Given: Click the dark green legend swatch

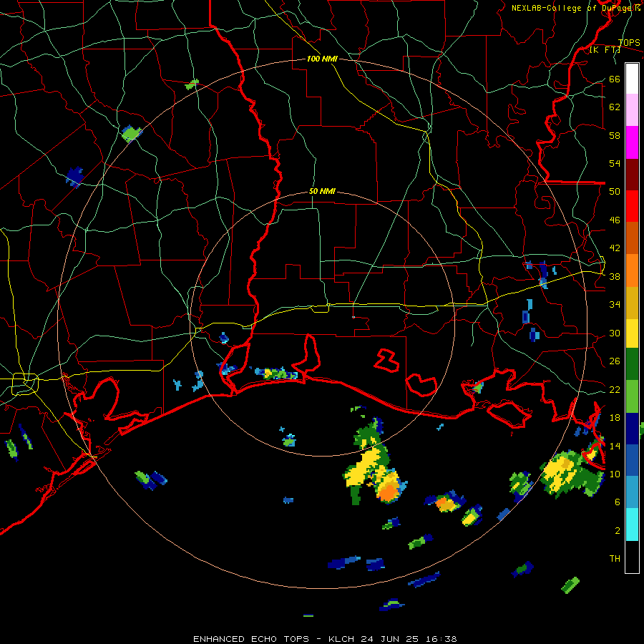Looking at the screenshot, I should pos(632,364).
